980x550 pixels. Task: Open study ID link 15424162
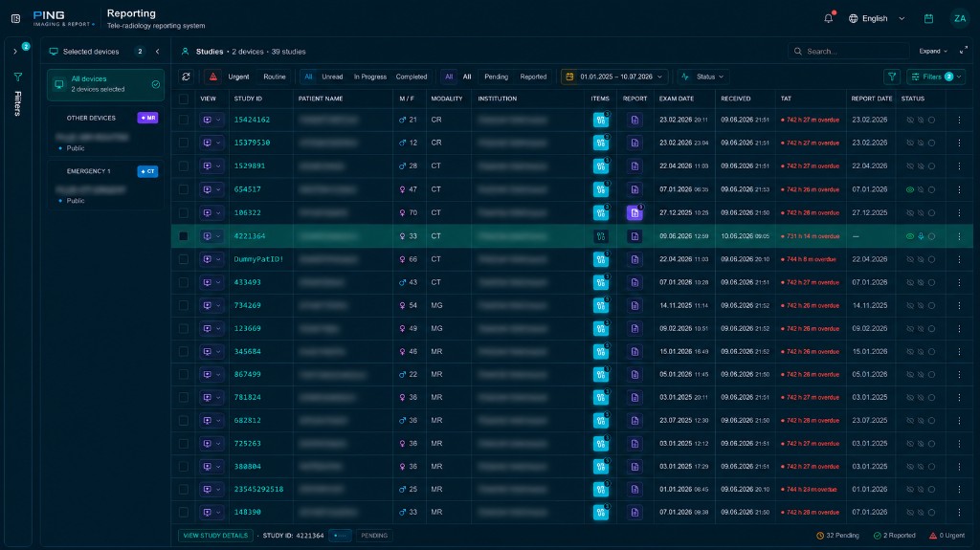point(252,120)
